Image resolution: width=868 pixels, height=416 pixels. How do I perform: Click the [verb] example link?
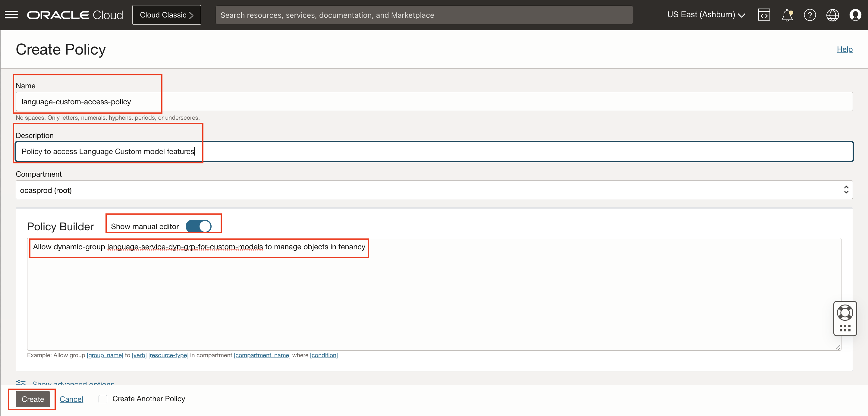click(139, 355)
